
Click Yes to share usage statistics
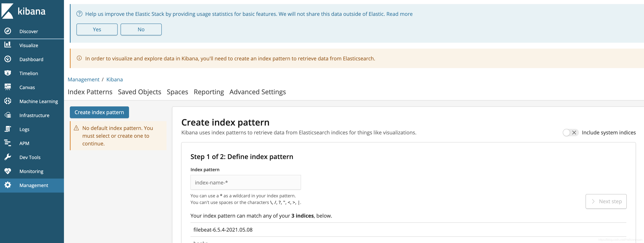click(x=97, y=29)
